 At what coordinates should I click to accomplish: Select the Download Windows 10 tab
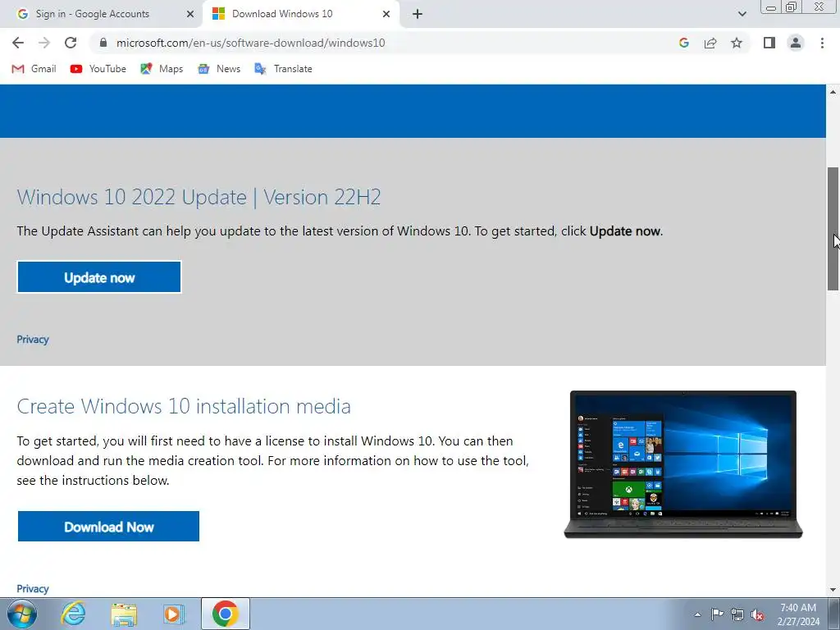(x=301, y=14)
